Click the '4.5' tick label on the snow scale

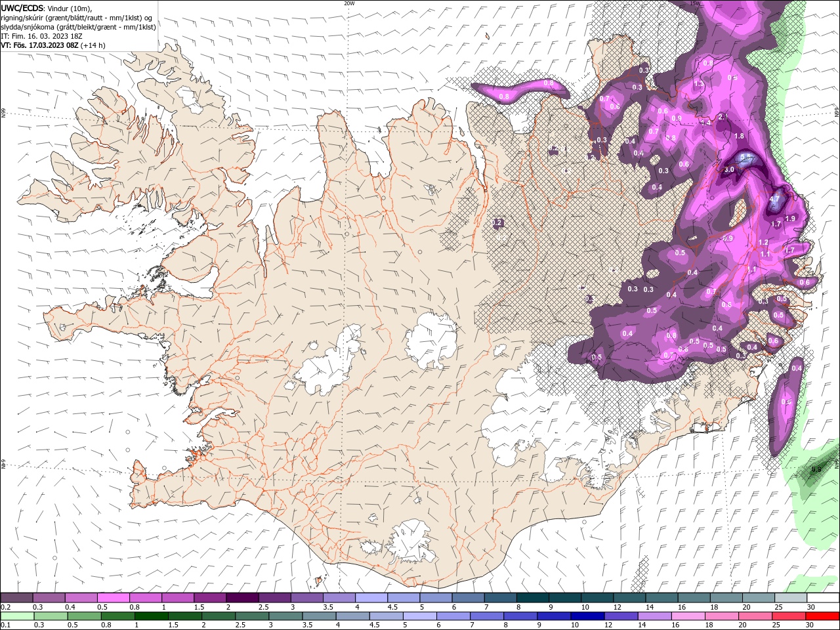pos(392,607)
